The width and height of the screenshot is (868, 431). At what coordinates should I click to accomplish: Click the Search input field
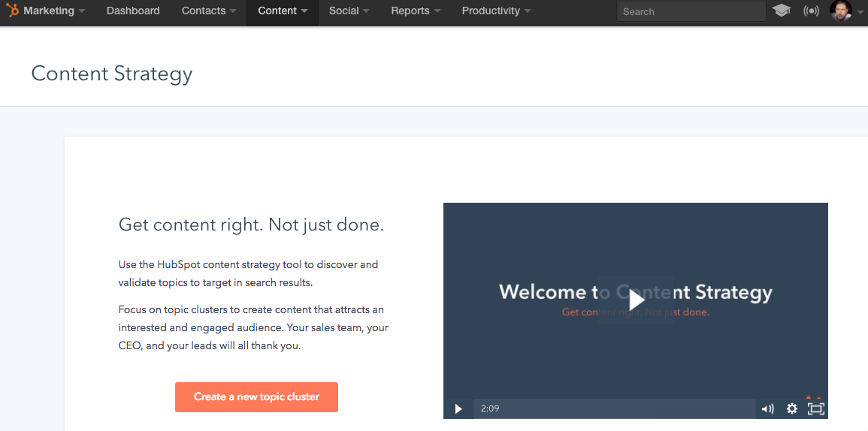tap(691, 11)
